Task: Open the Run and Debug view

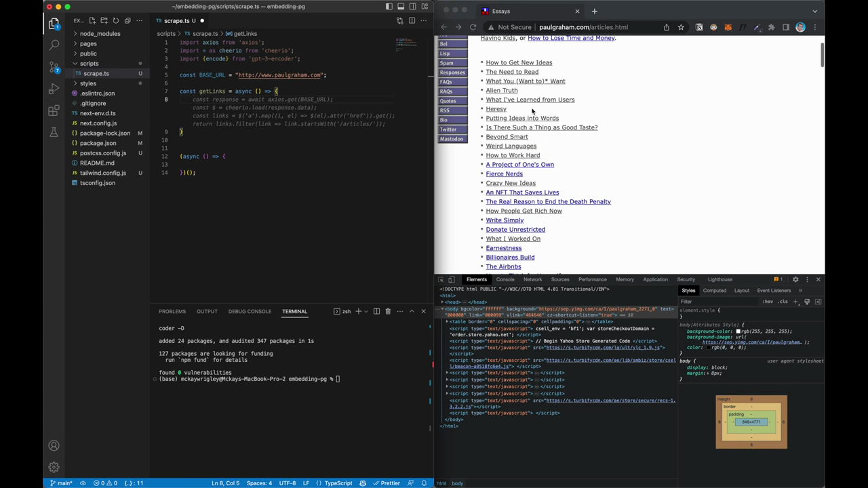Action: pos(54,89)
